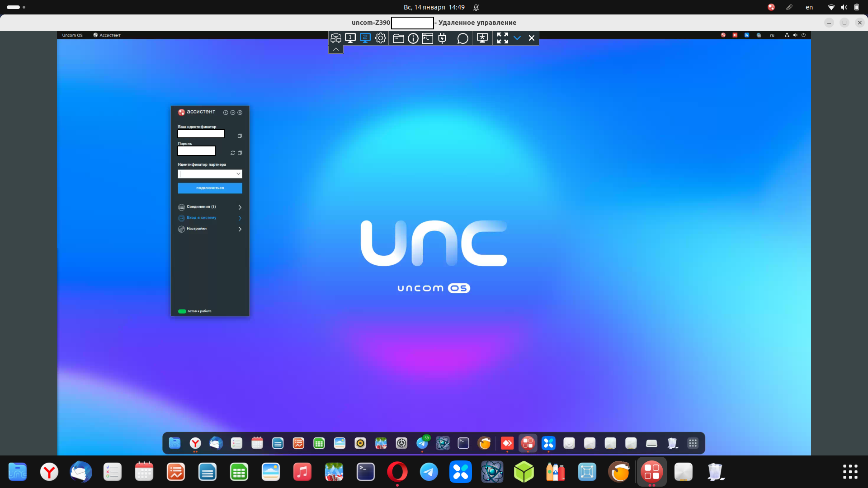Open Music app in local dock
868x488 pixels.
[302, 472]
